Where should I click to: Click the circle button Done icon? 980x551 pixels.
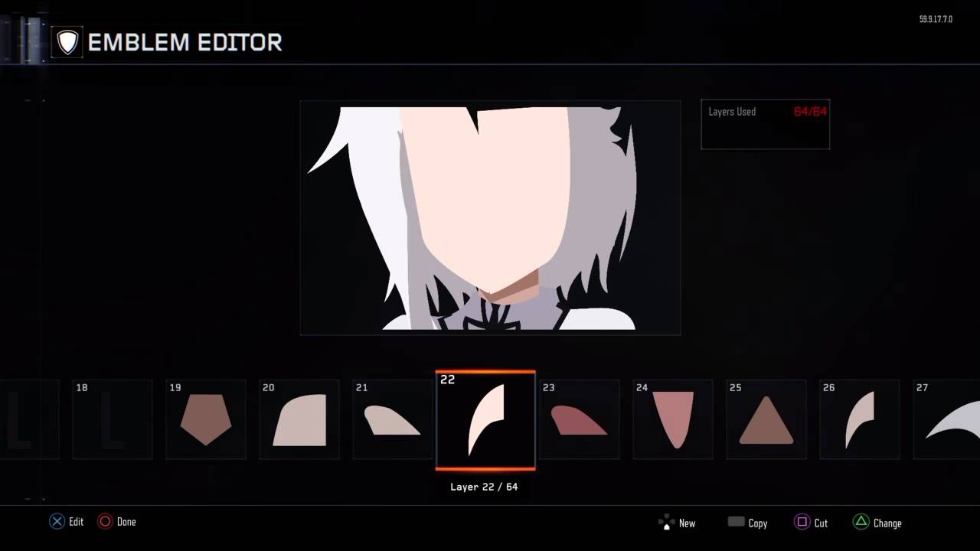[x=105, y=522]
